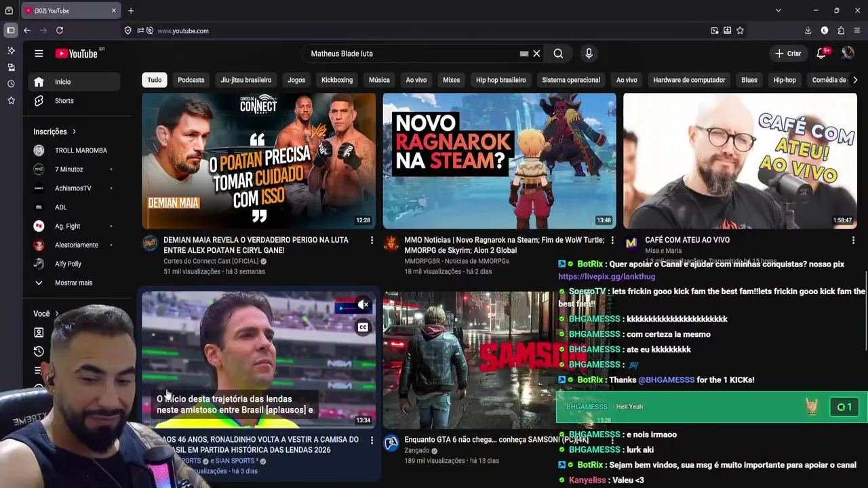Screen dimensions: 868x488
Task: Select the Jogos filter chip
Action: pyautogui.click(x=296, y=80)
